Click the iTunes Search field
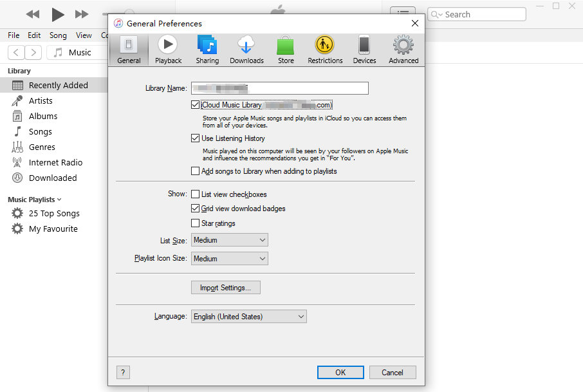 coord(477,15)
